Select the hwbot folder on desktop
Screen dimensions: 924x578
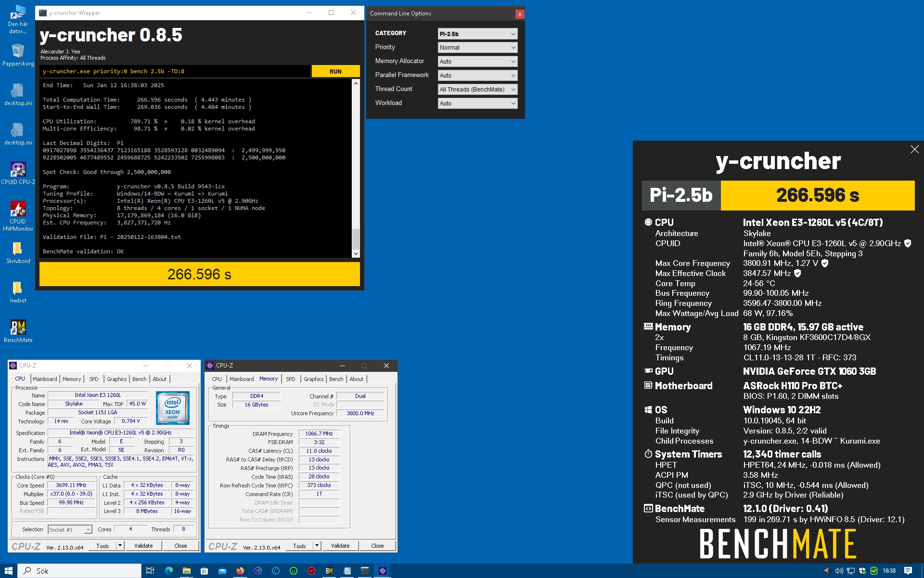coord(18,292)
